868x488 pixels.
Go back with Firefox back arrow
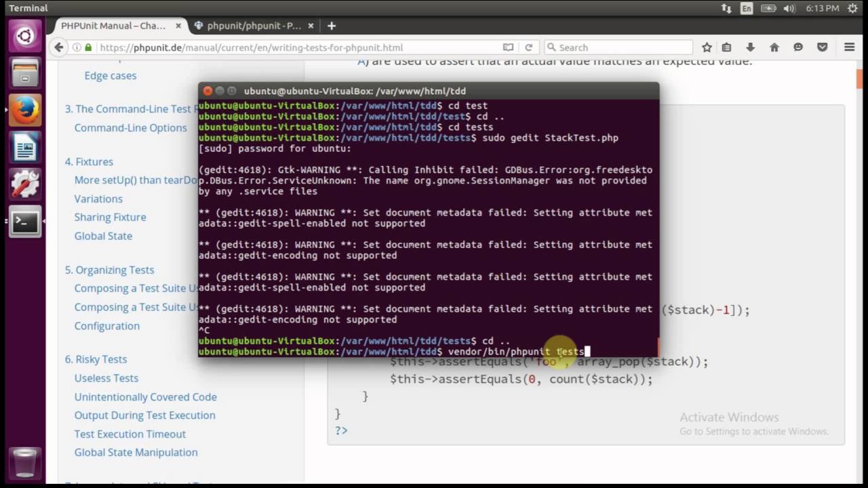click(59, 47)
